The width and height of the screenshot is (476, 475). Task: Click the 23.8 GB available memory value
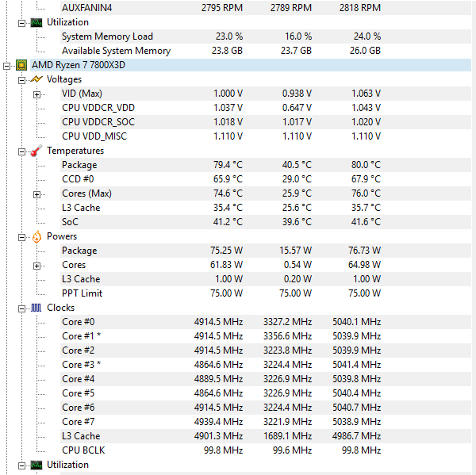click(227, 51)
